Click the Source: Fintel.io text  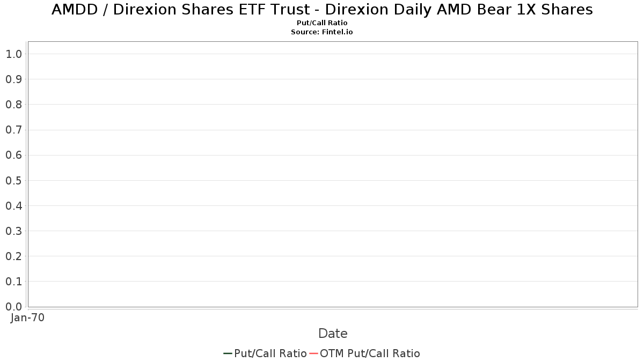pyautogui.click(x=322, y=32)
